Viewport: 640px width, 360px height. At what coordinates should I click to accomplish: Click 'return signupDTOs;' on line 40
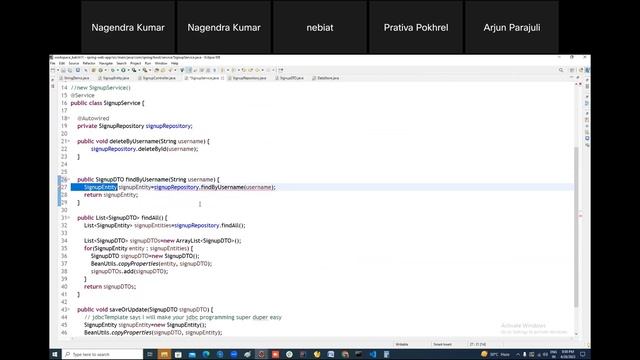pos(110,287)
